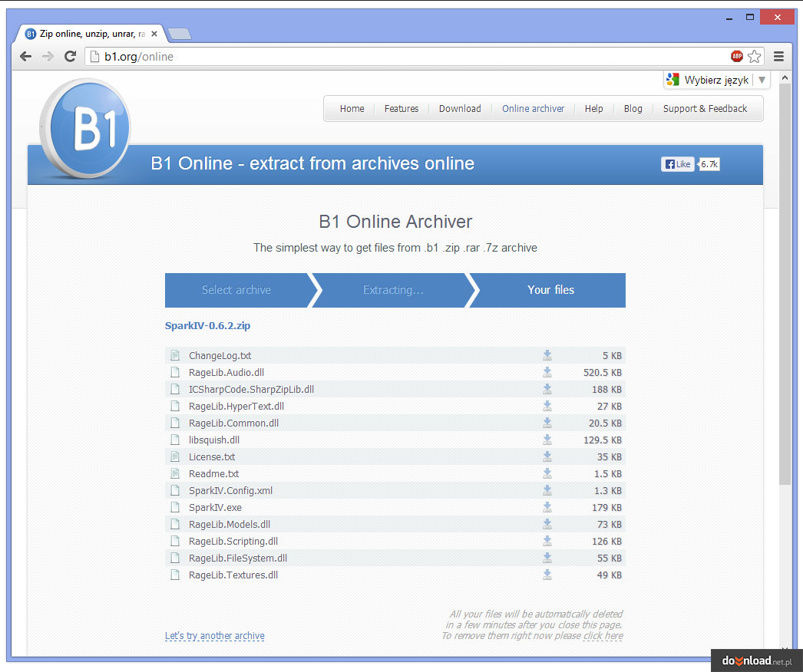Click the License.txt file name
The image size is (803, 672).
(212, 457)
